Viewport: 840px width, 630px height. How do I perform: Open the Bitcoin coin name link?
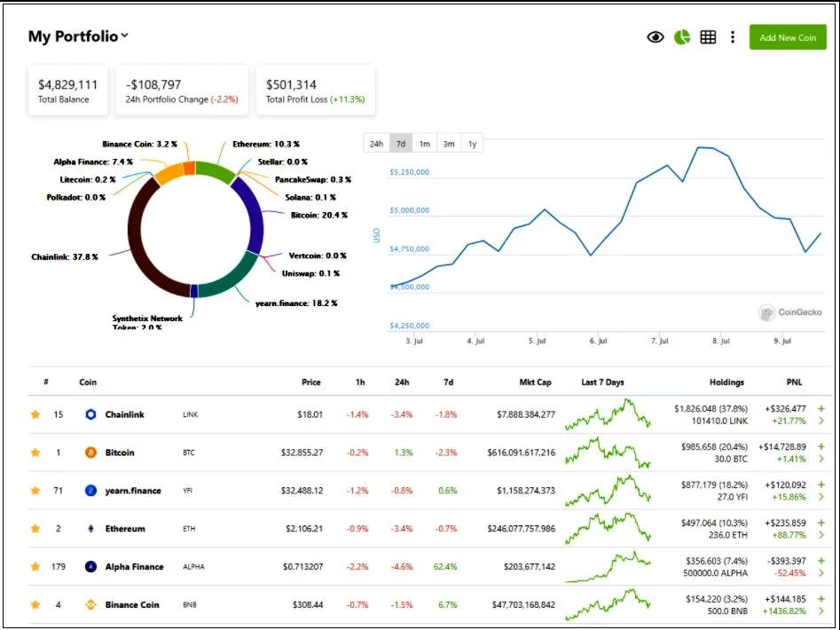[x=120, y=453]
